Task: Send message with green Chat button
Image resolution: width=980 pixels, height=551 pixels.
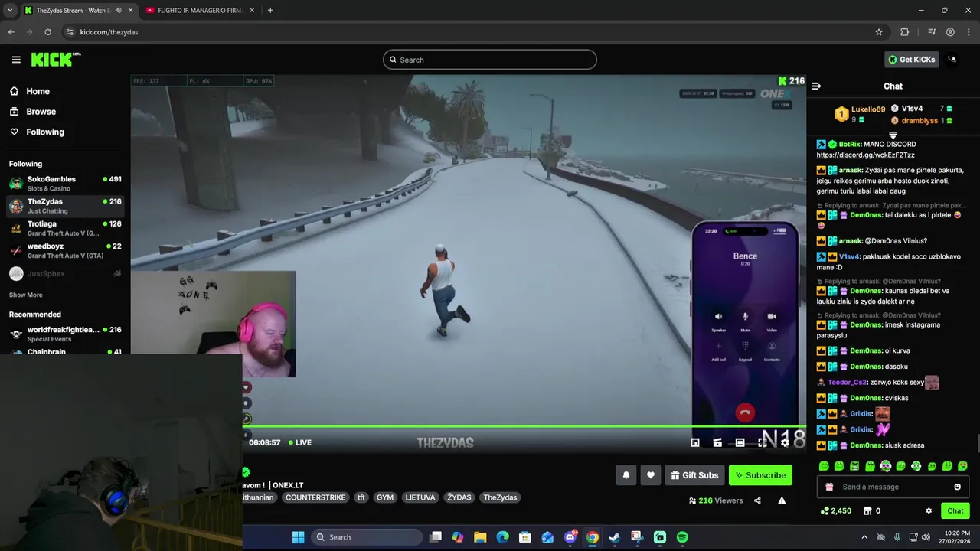Action: click(x=955, y=510)
